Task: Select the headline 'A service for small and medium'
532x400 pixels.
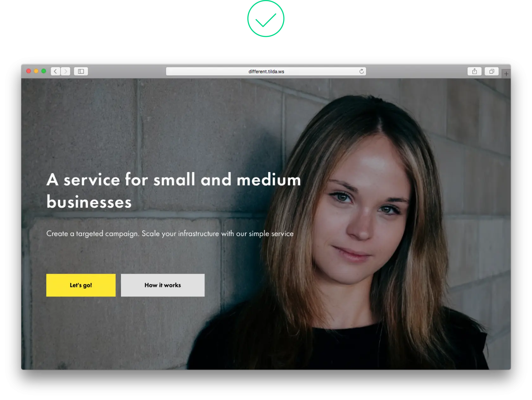Action: click(174, 179)
